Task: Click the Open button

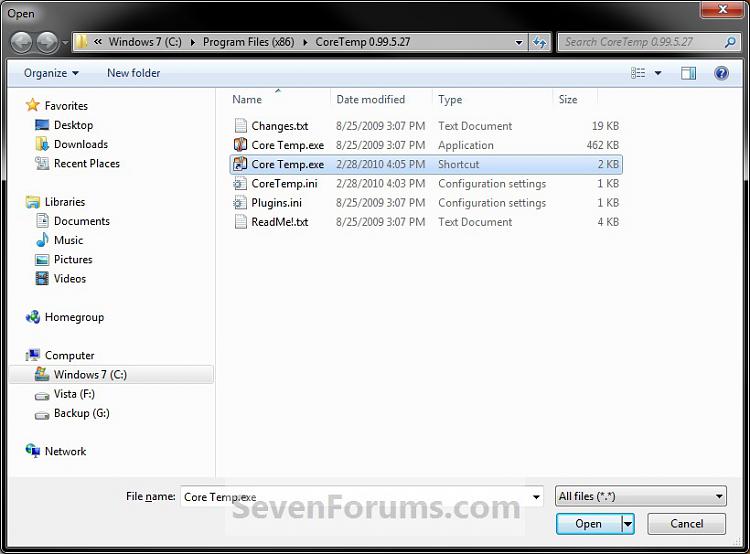Action: coord(589,524)
